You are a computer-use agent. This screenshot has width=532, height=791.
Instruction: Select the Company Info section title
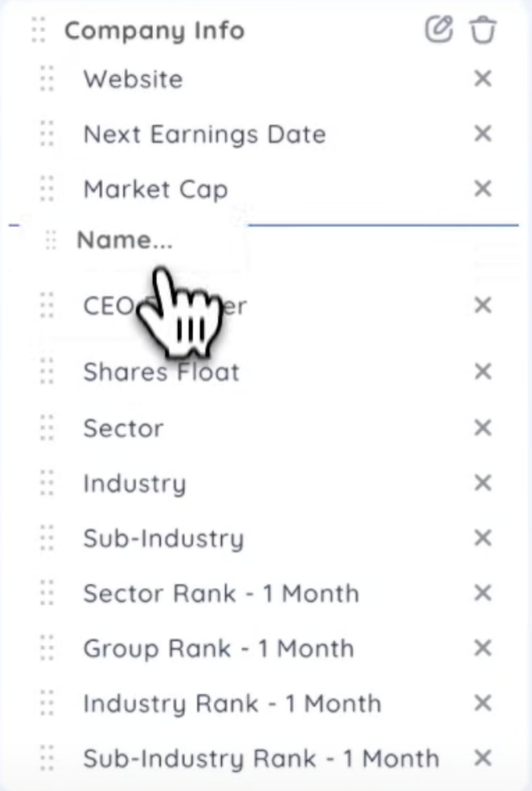[x=155, y=31]
